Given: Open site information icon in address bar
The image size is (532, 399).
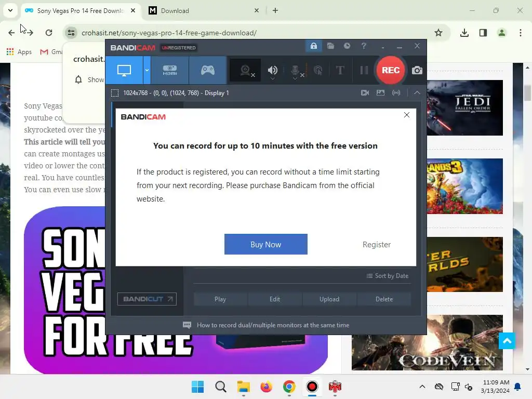Looking at the screenshot, I should point(71,33).
